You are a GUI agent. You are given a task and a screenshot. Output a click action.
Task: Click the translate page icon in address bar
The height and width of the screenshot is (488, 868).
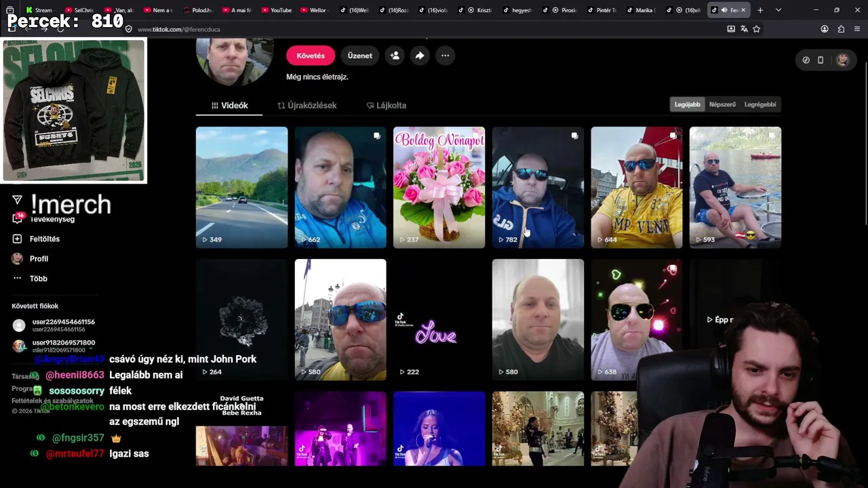coord(744,29)
